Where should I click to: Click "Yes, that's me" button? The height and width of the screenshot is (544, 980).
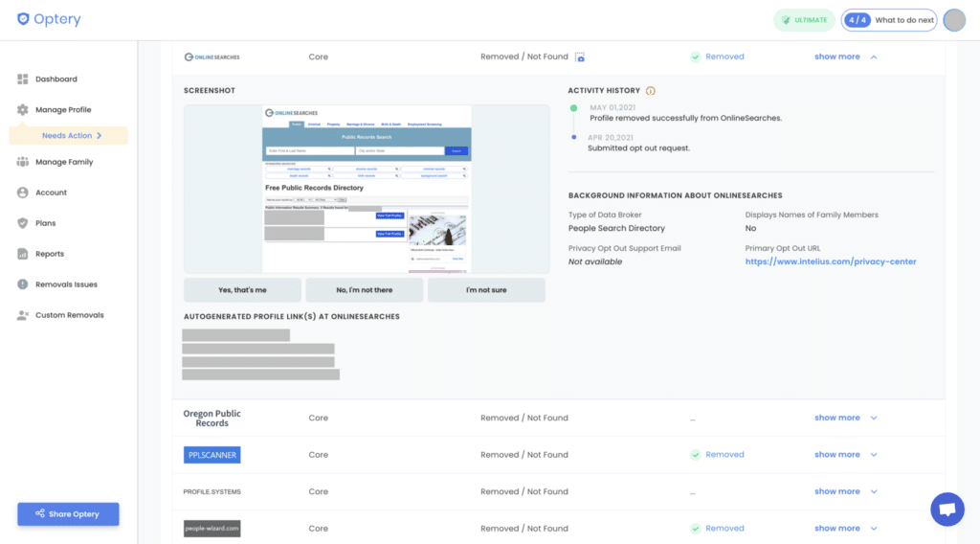point(242,290)
